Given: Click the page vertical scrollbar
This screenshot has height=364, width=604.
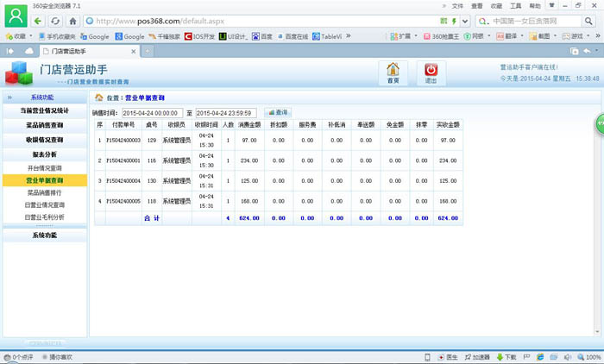Looking at the screenshot, I should (599, 216).
